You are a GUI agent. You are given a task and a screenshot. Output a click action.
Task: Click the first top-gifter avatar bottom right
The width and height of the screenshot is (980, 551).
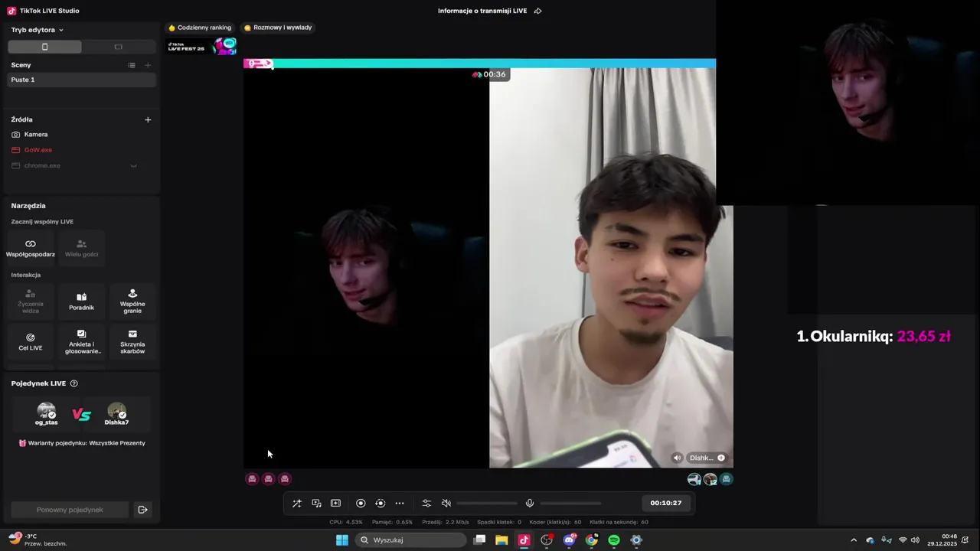pyautogui.click(x=694, y=479)
